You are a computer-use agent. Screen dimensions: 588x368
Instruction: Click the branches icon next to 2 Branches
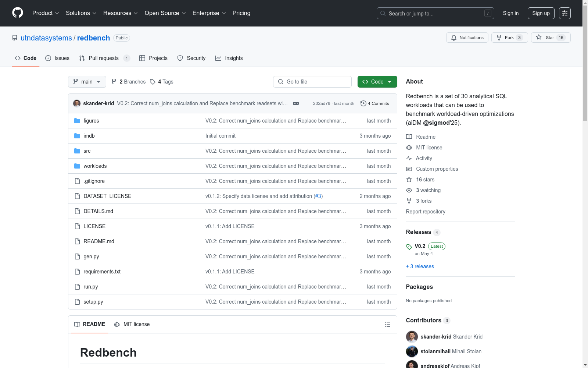(x=114, y=82)
